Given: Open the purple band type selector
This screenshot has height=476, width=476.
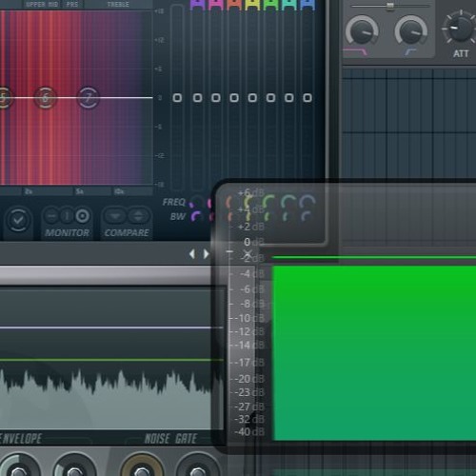Looking at the screenshot, I should pos(197,5).
